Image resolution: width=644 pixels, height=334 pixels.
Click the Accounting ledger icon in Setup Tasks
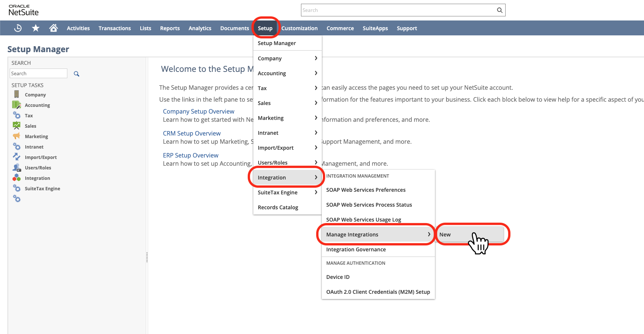(x=16, y=105)
